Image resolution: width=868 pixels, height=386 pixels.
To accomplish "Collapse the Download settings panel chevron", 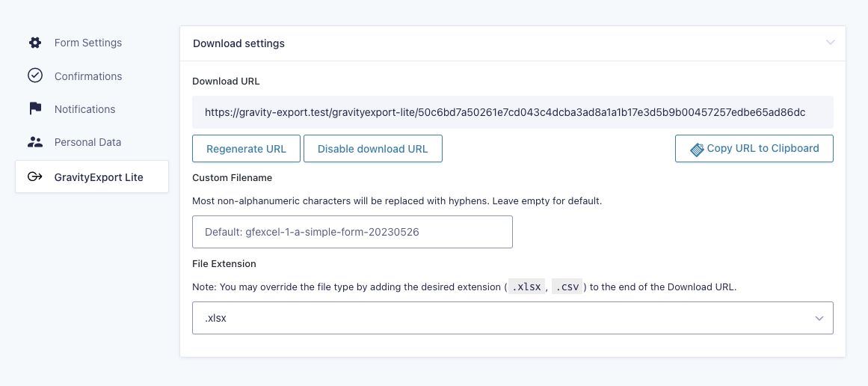I will (830, 43).
